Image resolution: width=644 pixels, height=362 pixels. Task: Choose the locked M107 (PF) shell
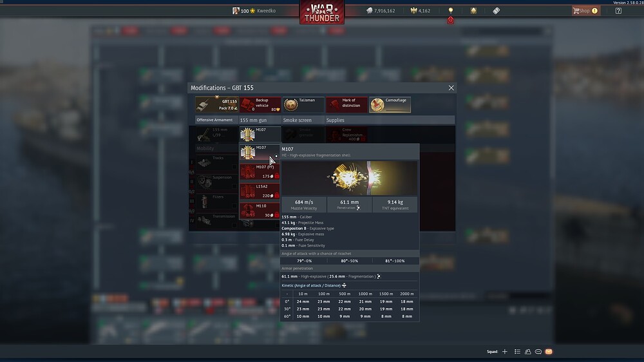pos(260,171)
